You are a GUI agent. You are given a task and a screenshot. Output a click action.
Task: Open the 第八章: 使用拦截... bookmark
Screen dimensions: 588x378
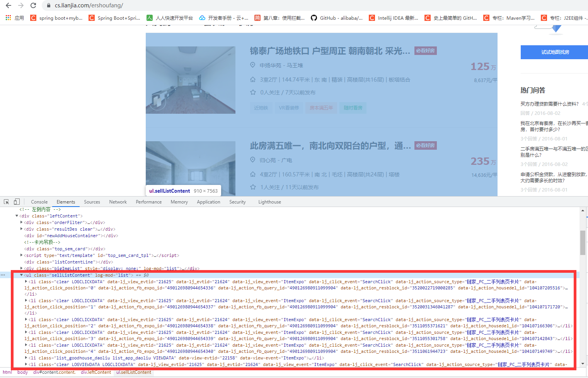tap(280, 18)
